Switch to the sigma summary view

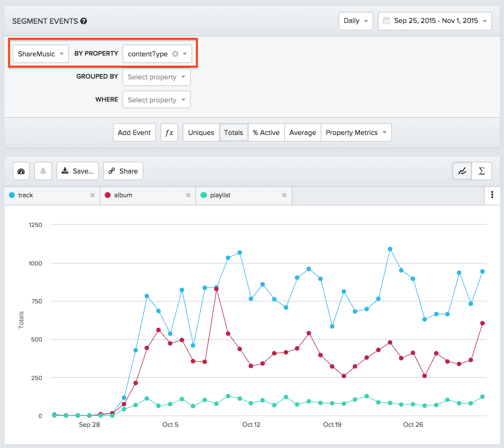coord(482,171)
